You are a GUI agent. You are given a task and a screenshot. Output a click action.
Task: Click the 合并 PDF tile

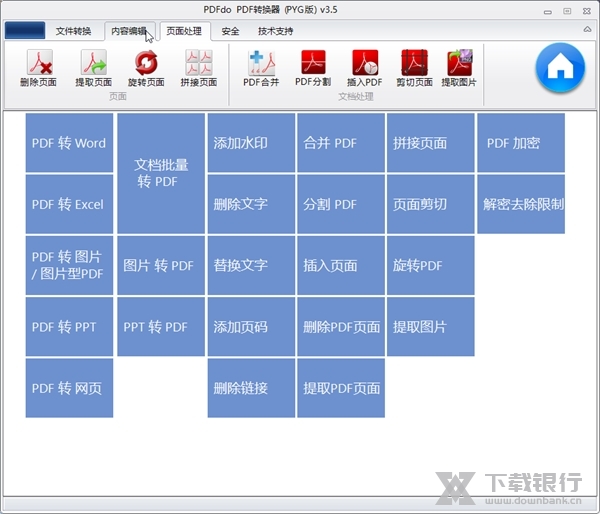point(341,143)
